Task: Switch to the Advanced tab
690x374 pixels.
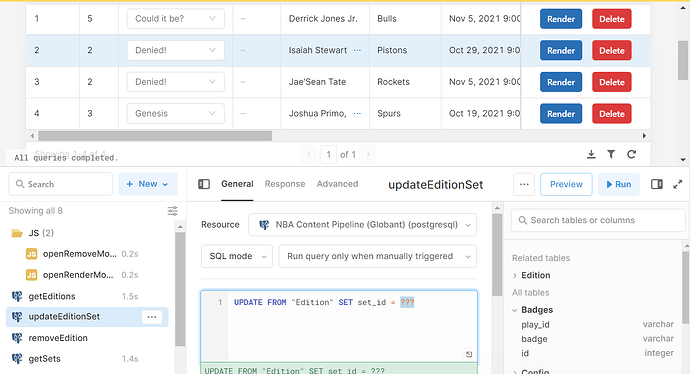Action: (x=338, y=184)
